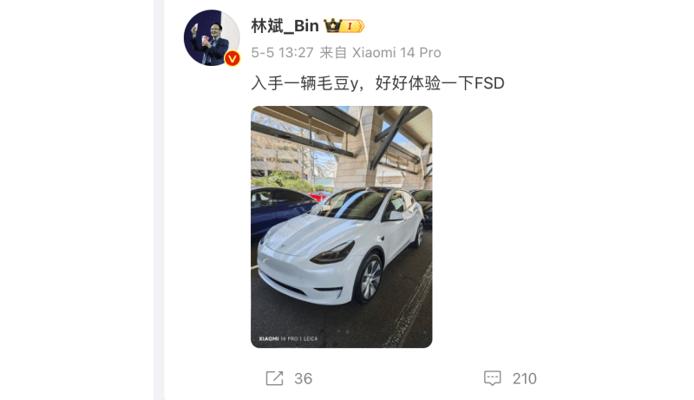Open the 林斌_Bin username link
The image size is (694, 400).
click(x=285, y=26)
